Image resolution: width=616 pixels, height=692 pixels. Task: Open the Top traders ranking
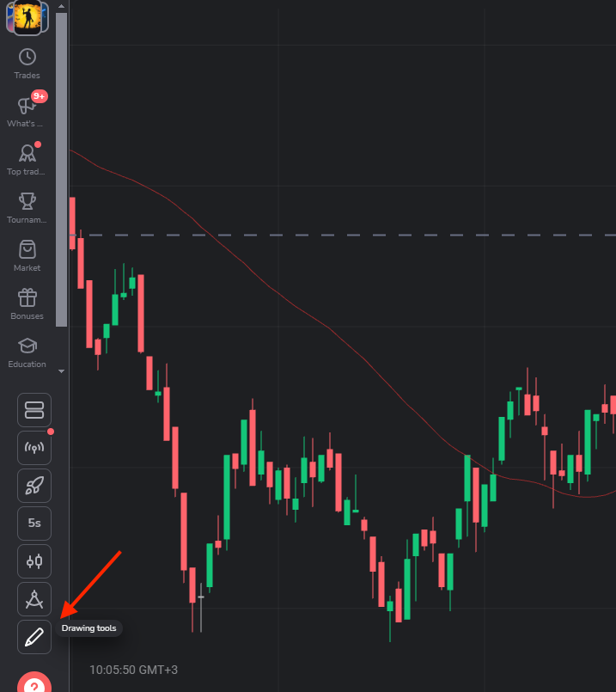27,160
